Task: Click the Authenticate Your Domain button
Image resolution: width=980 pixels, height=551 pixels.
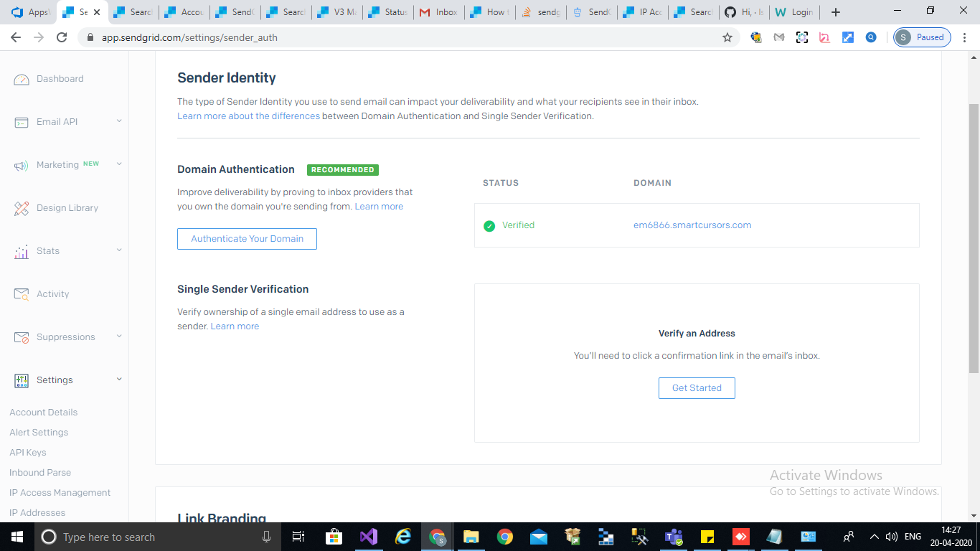Action: [x=247, y=238]
